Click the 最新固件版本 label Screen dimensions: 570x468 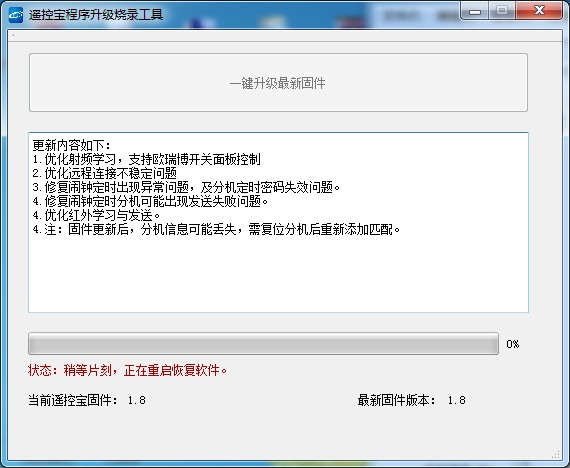point(397,400)
